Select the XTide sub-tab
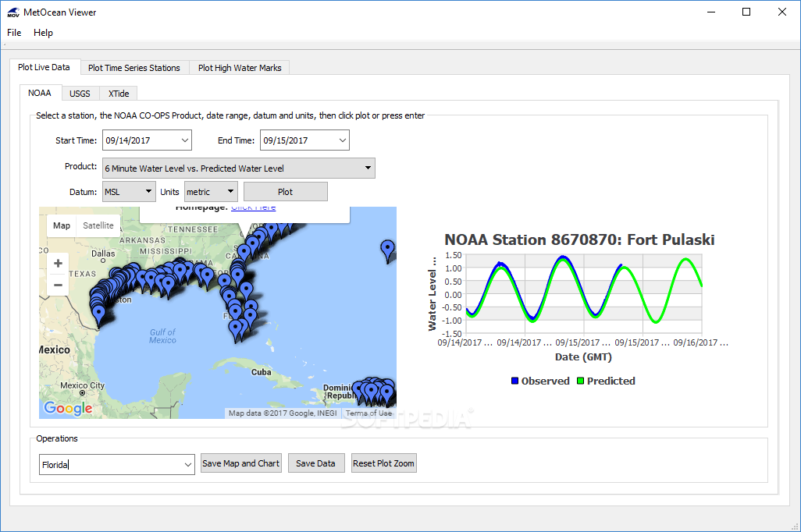The image size is (801, 532). pyautogui.click(x=119, y=94)
